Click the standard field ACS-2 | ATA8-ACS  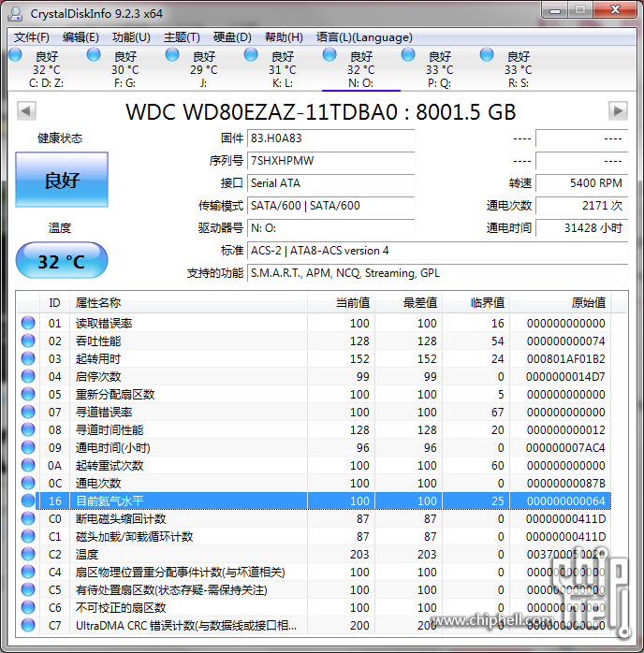(x=438, y=251)
